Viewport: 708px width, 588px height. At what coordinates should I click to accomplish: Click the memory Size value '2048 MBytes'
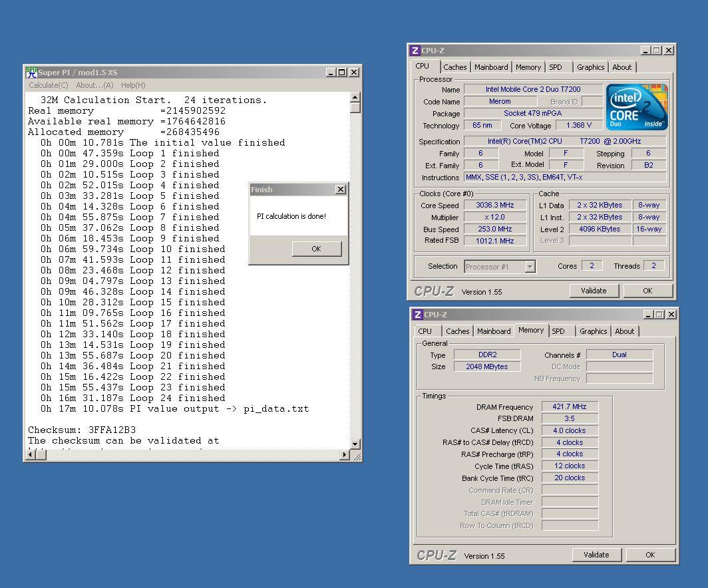487,367
